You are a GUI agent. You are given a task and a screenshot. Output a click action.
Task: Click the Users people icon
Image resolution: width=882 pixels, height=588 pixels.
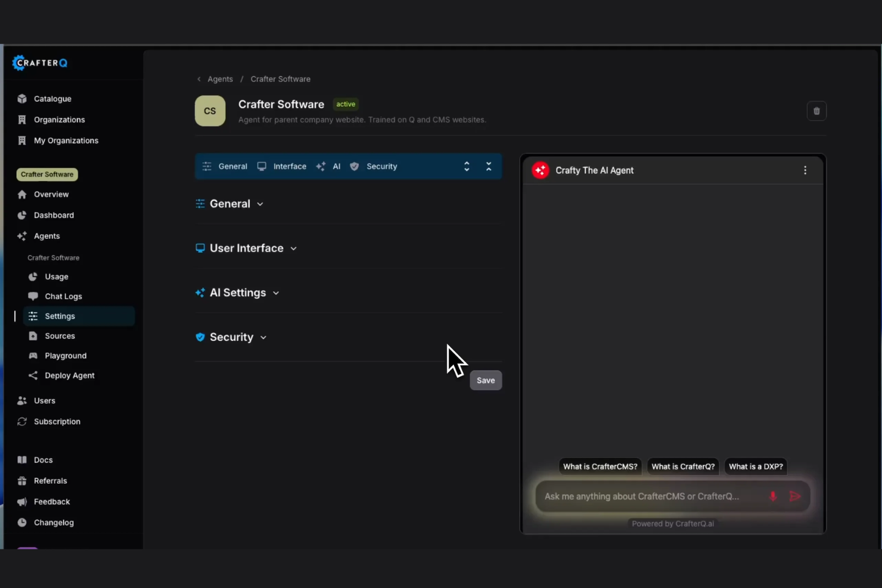22,400
